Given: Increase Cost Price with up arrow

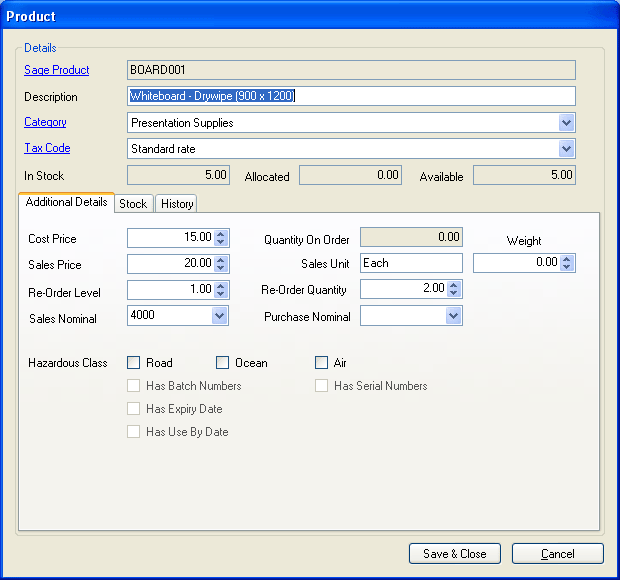Looking at the screenshot, I should click(221, 234).
